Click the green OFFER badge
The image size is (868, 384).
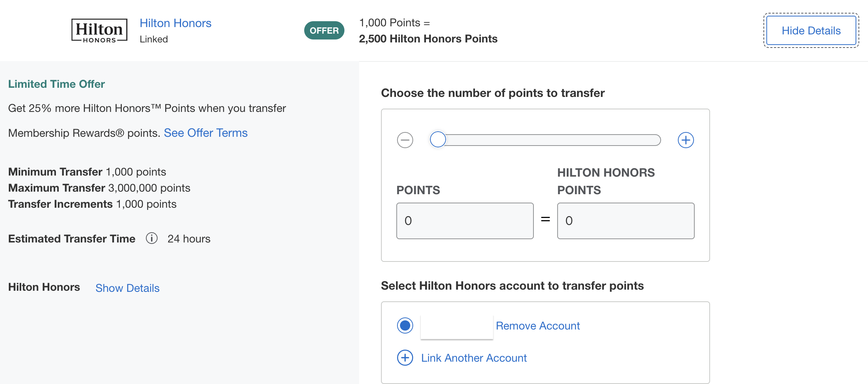[x=324, y=30]
